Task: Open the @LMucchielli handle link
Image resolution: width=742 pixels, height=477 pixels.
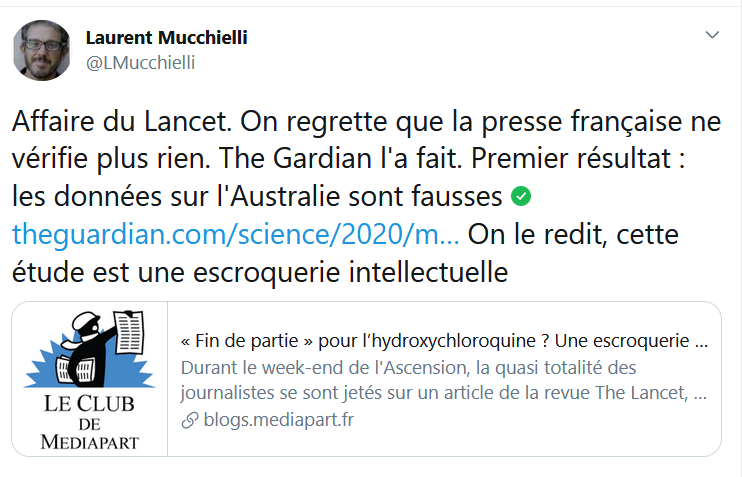Action: click(140, 62)
